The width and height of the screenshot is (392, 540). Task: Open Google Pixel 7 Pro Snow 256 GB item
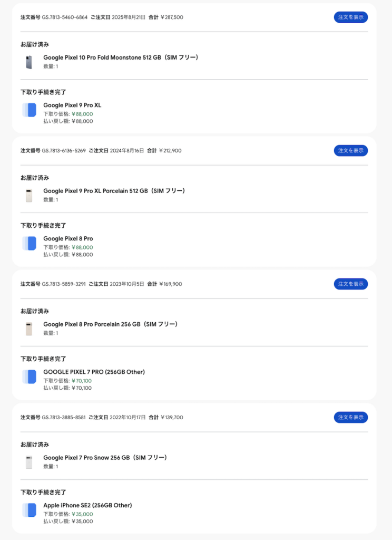coord(105,458)
